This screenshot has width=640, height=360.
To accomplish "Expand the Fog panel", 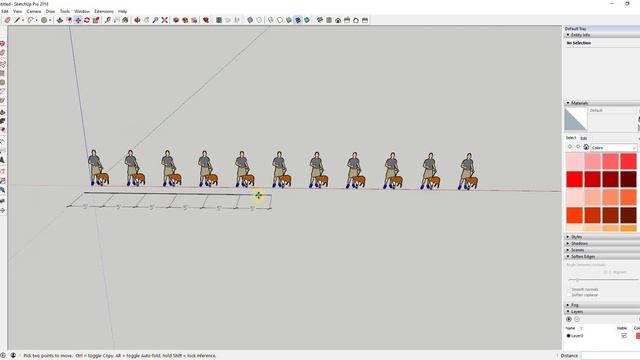I will point(602,305).
